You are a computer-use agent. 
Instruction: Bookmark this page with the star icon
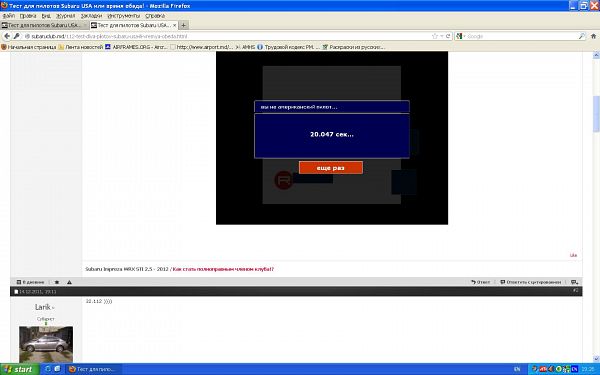pos(435,36)
